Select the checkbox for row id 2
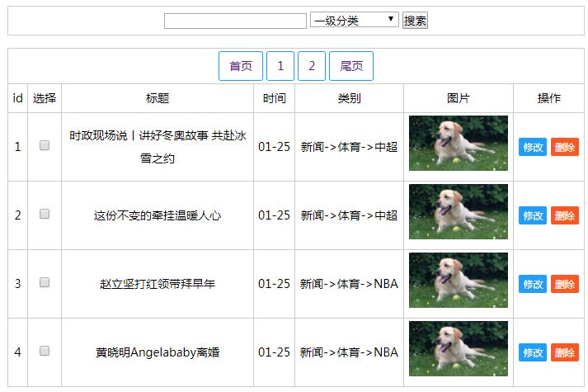 (45, 214)
